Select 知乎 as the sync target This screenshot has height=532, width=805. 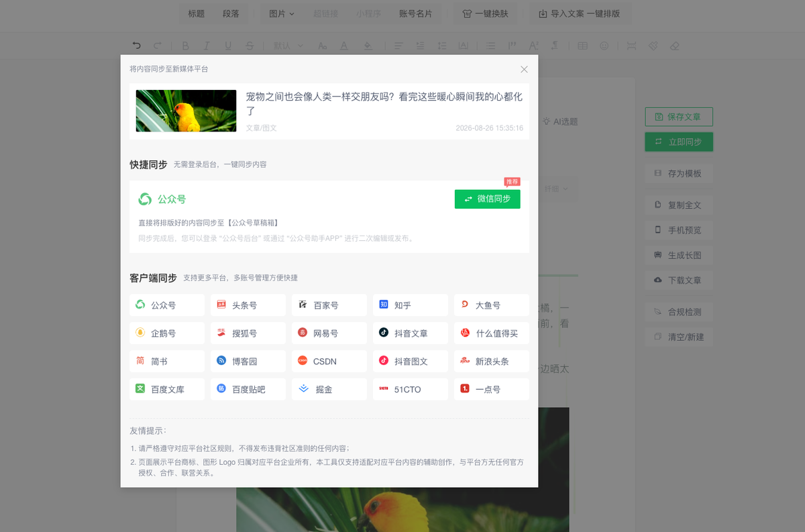click(x=411, y=305)
